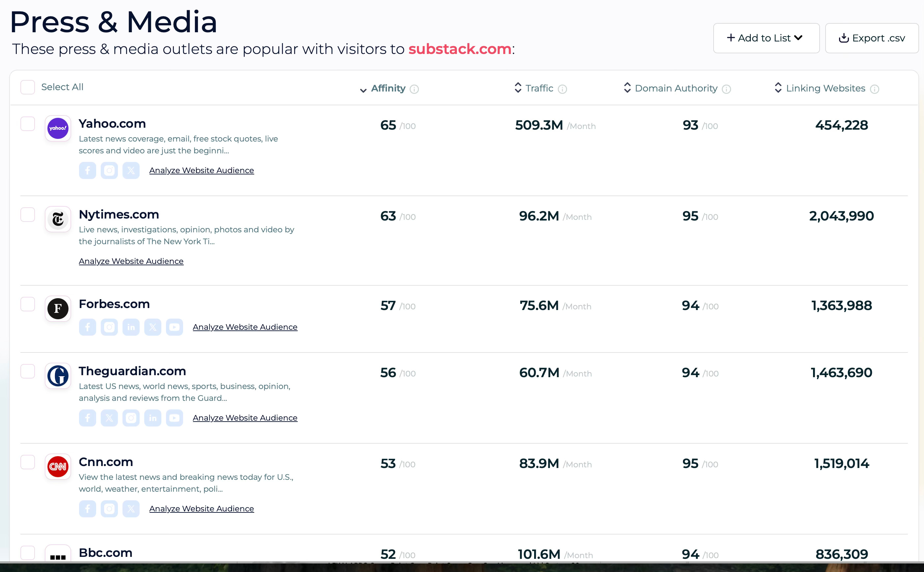Image resolution: width=924 pixels, height=572 pixels.
Task: Click Yahoo.com's 93 domain authority
Action: [691, 125]
